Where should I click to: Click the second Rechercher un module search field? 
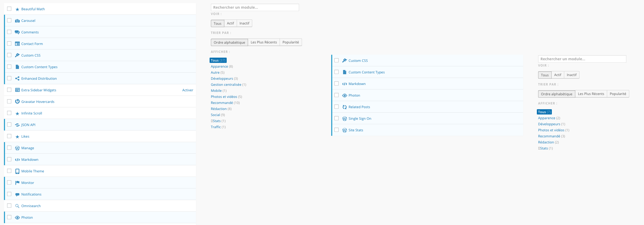click(x=582, y=59)
